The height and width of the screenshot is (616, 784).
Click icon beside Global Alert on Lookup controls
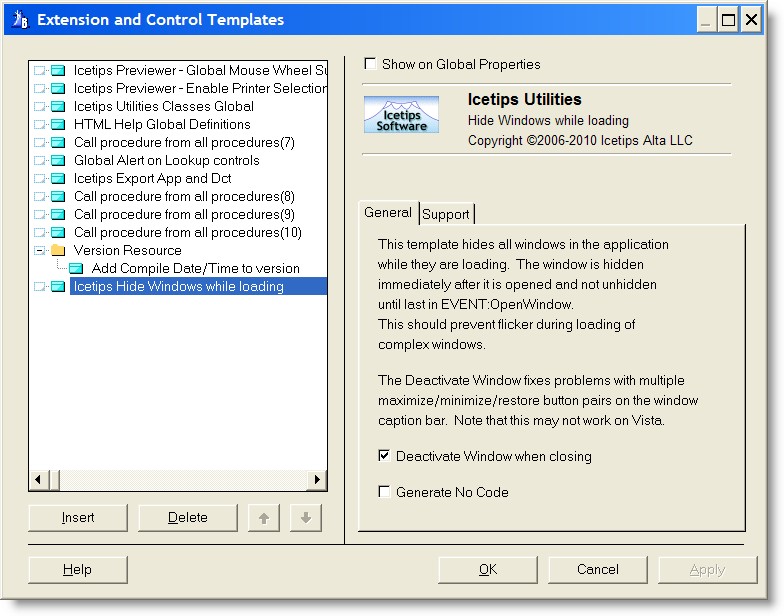click(x=58, y=160)
